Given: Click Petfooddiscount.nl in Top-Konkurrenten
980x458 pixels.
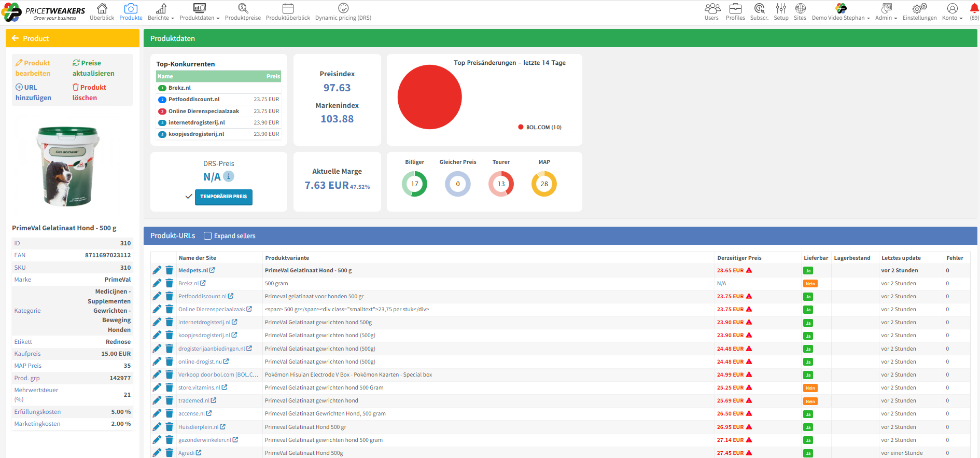Looking at the screenshot, I should coord(194,99).
